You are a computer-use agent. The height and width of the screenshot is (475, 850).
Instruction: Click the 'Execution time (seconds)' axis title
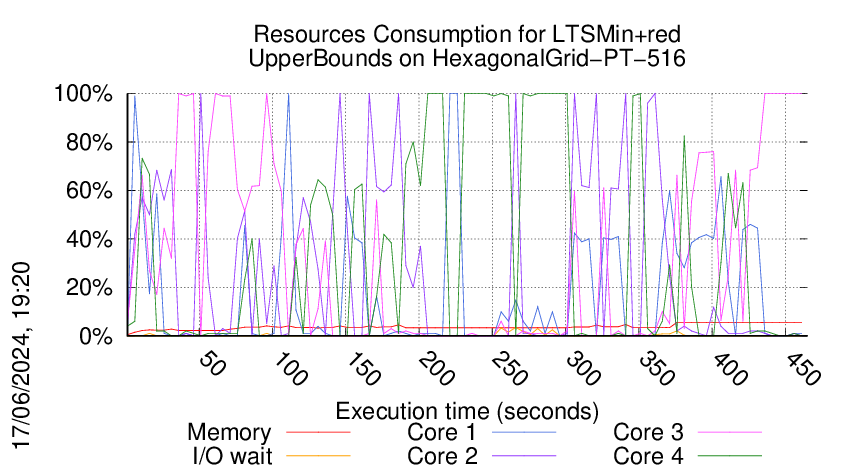467,411
